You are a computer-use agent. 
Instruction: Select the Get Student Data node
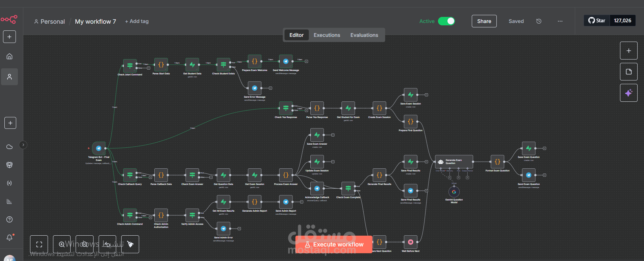[x=192, y=65]
